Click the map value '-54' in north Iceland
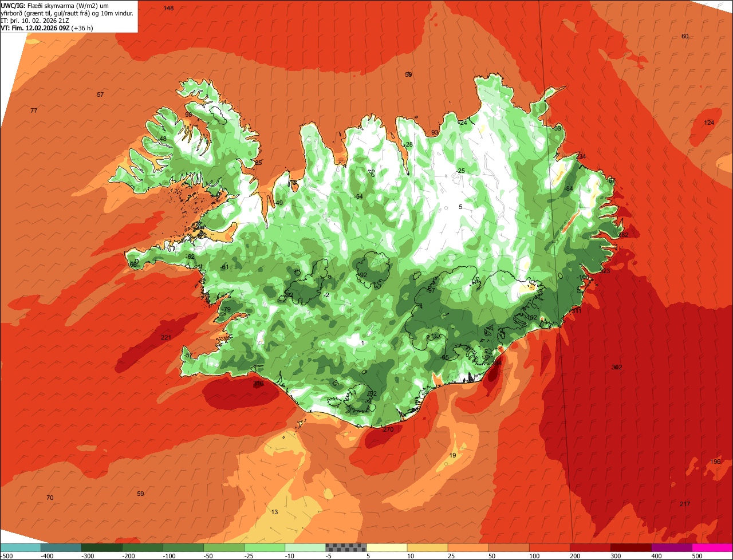 point(358,197)
